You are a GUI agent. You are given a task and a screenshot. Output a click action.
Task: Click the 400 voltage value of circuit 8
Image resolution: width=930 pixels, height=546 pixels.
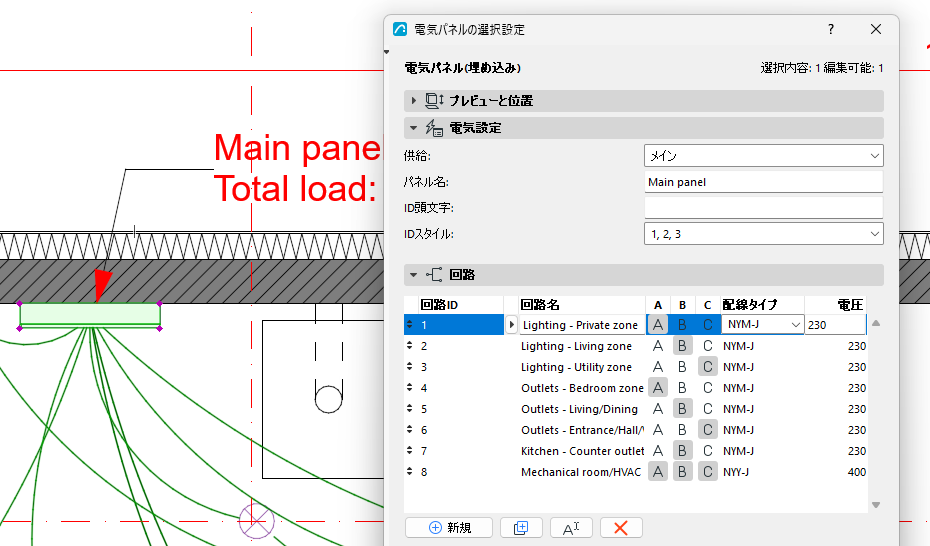point(857,472)
